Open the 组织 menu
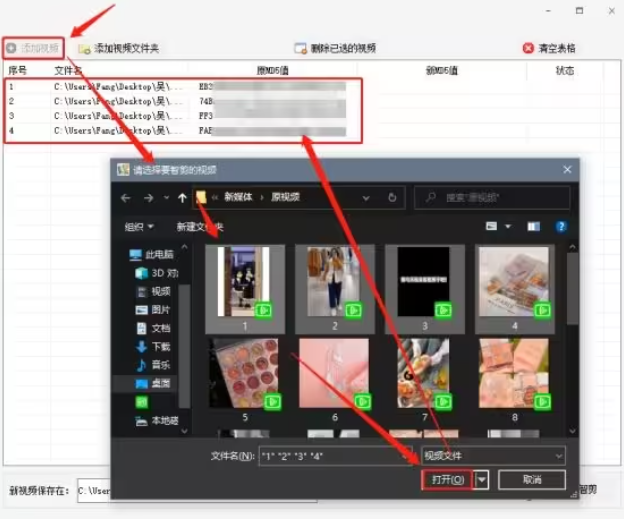This screenshot has height=527, width=624. [x=139, y=227]
